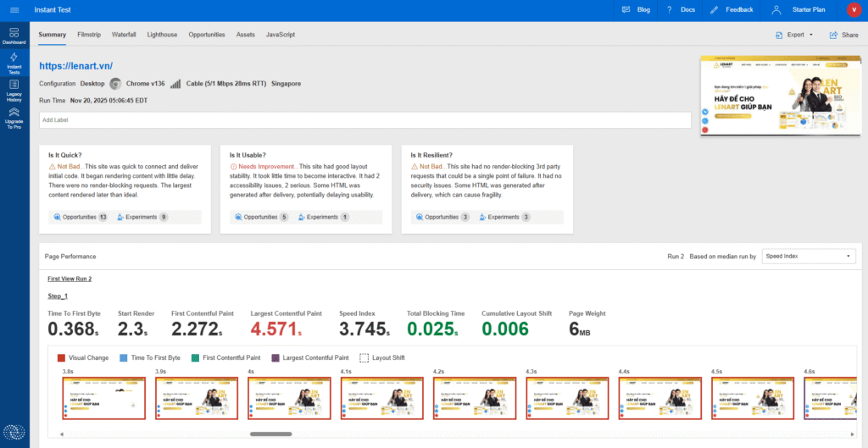Click the filmstrip horizontal scrollbar thumb
Viewport: 868px width, 448px height.
270,434
